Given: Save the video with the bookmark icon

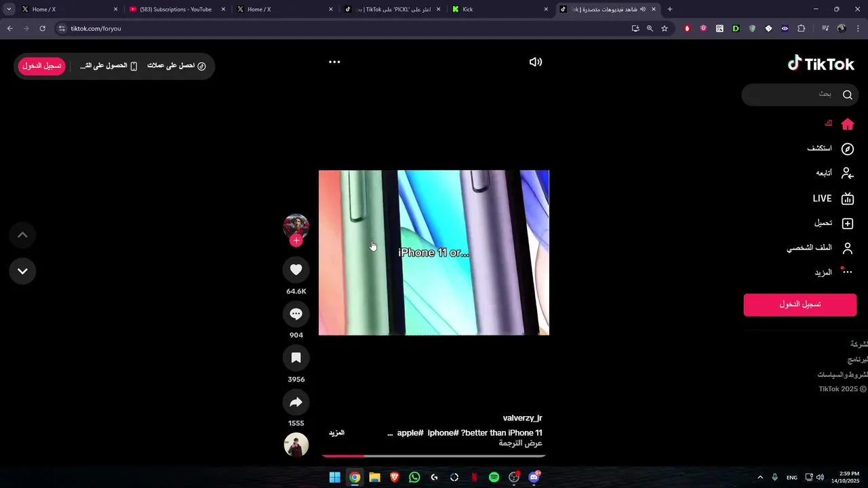Looking at the screenshot, I should [x=296, y=358].
